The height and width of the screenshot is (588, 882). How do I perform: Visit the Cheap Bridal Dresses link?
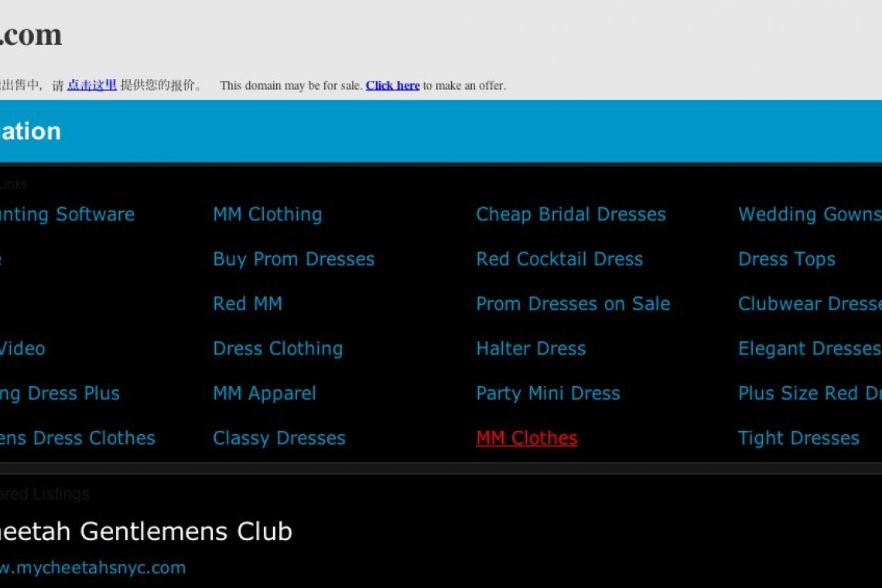click(x=570, y=214)
